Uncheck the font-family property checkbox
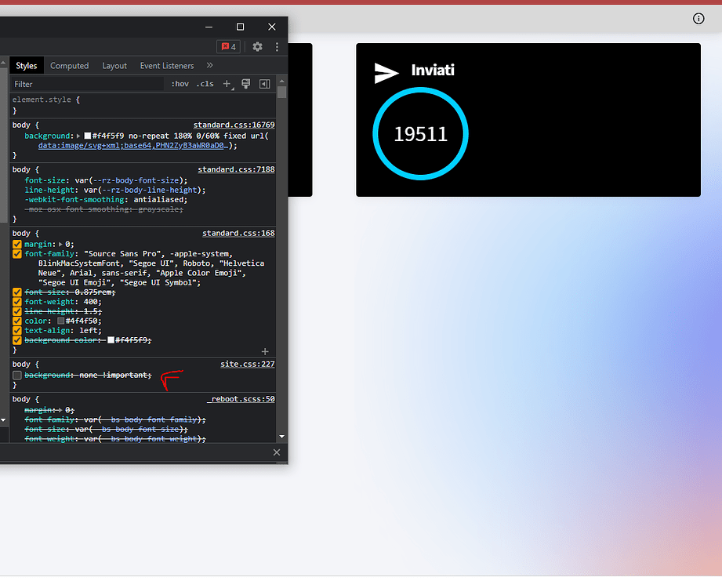The image size is (722, 588). point(16,253)
